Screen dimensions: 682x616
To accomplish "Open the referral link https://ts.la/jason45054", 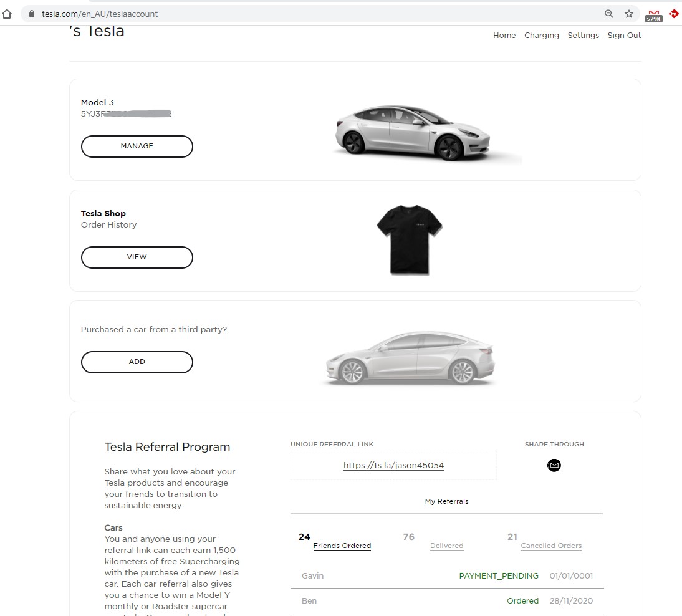I will click(393, 466).
